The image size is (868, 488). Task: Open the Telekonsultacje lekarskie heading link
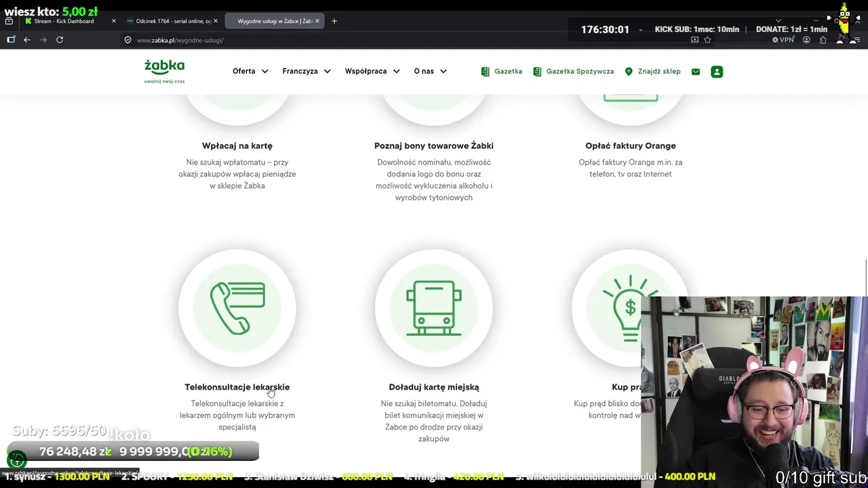coord(237,387)
